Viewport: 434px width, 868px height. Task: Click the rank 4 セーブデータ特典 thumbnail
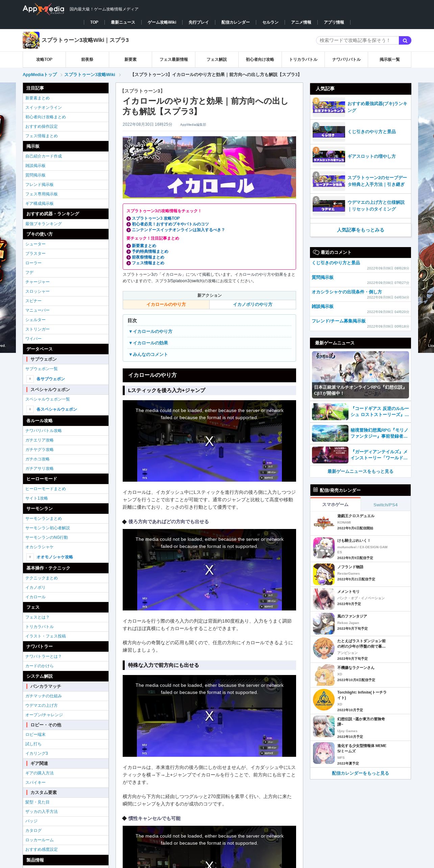point(329,181)
